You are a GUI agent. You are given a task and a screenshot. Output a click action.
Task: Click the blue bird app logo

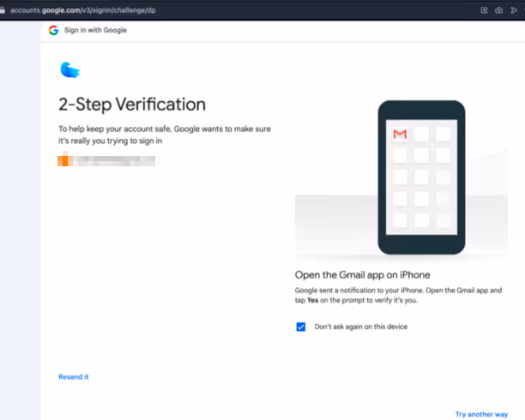(70, 70)
